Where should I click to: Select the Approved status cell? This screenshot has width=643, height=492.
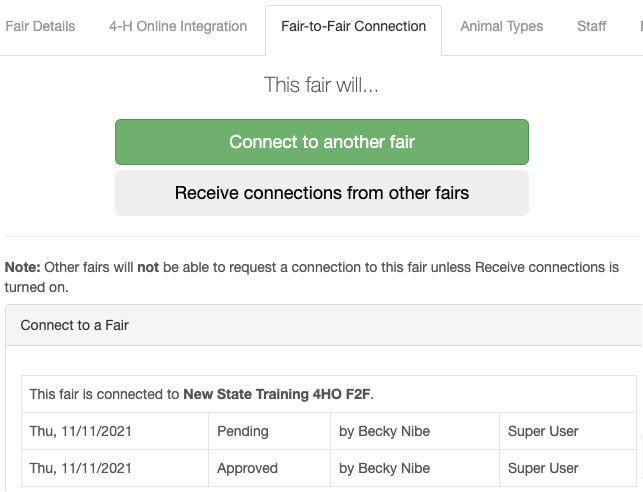pyautogui.click(x=246, y=468)
